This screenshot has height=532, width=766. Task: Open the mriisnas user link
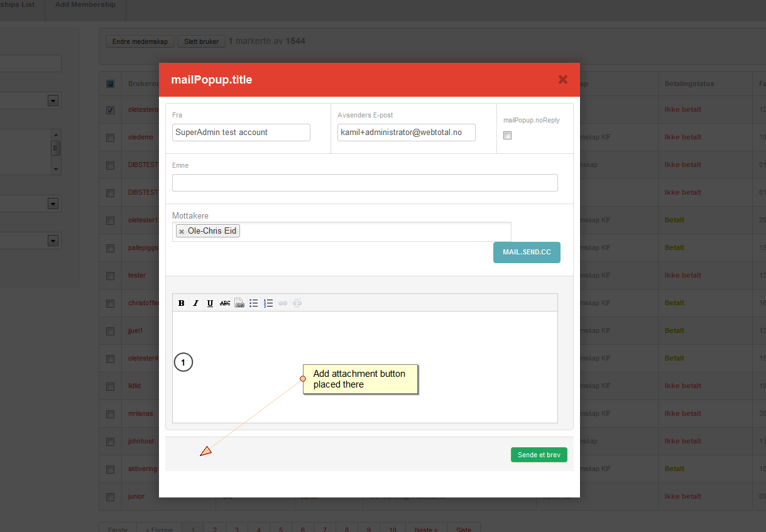pyautogui.click(x=141, y=413)
